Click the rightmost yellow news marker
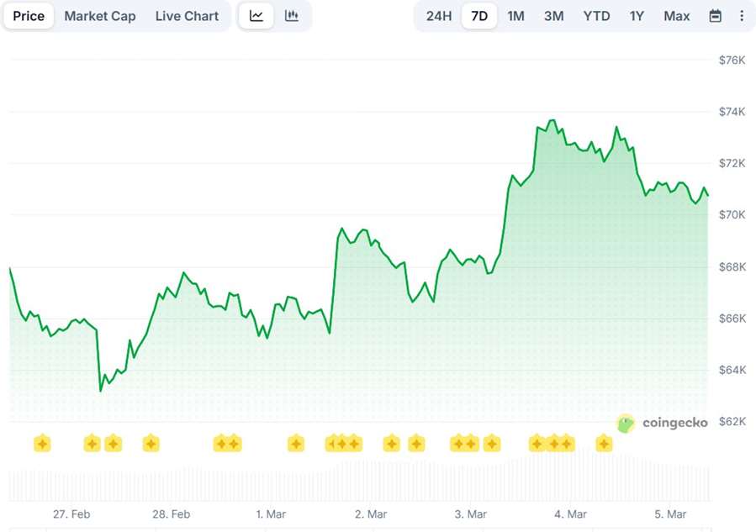 (x=604, y=443)
